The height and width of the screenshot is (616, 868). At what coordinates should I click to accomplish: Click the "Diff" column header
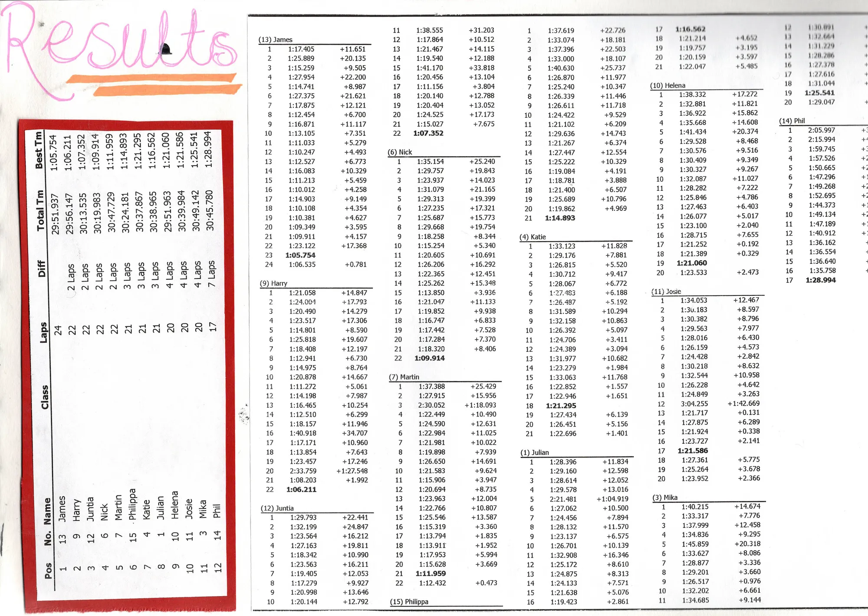pyautogui.click(x=42, y=269)
